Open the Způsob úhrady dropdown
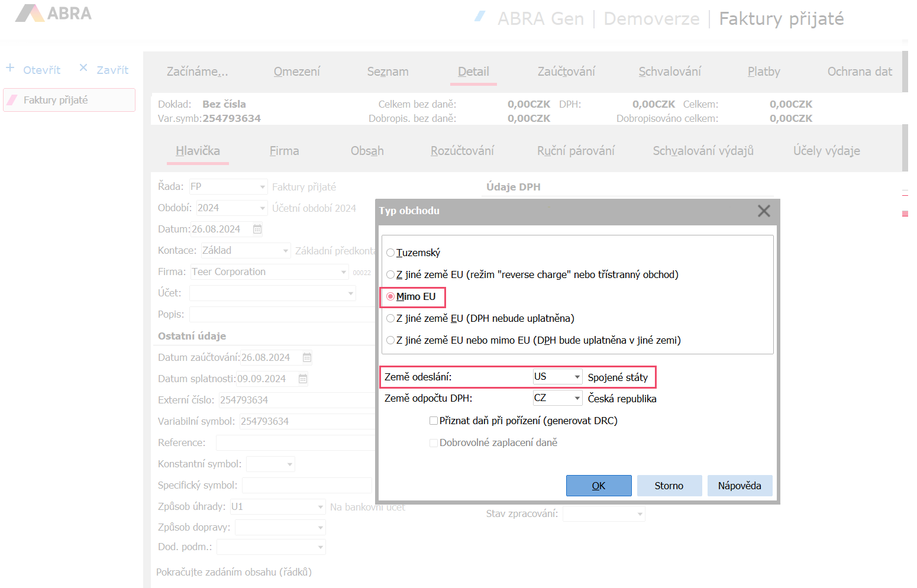 click(x=321, y=507)
